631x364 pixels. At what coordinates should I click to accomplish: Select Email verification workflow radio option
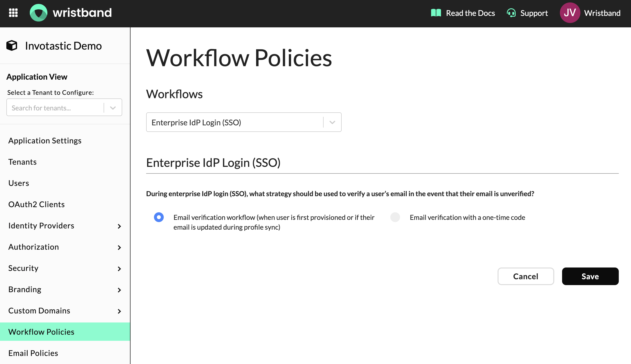(x=159, y=217)
